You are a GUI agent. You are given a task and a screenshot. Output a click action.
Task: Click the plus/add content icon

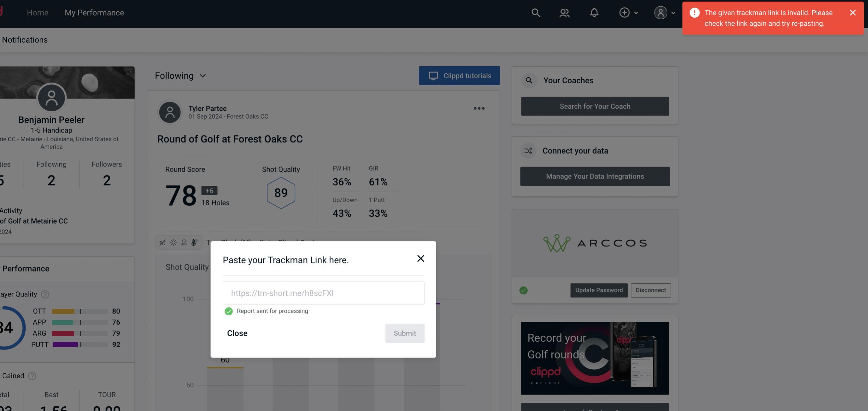625,12
